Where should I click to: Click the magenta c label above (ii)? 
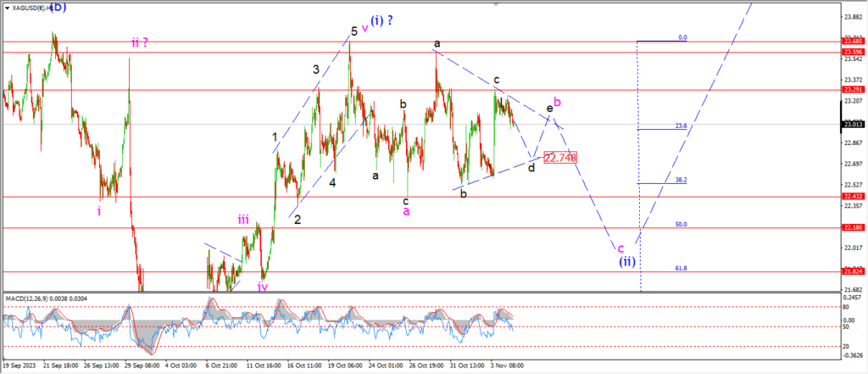(621, 248)
